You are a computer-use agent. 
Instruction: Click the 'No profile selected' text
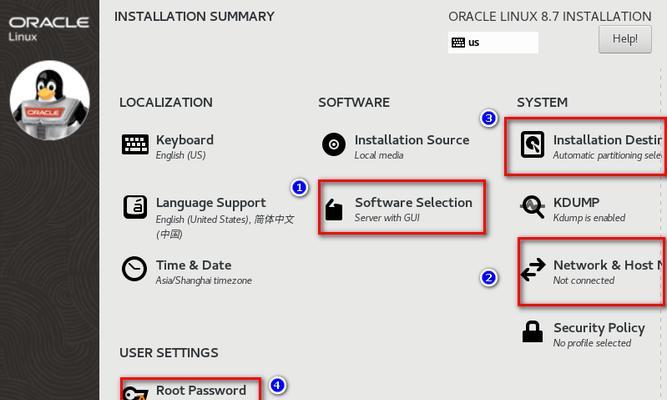[592, 343]
